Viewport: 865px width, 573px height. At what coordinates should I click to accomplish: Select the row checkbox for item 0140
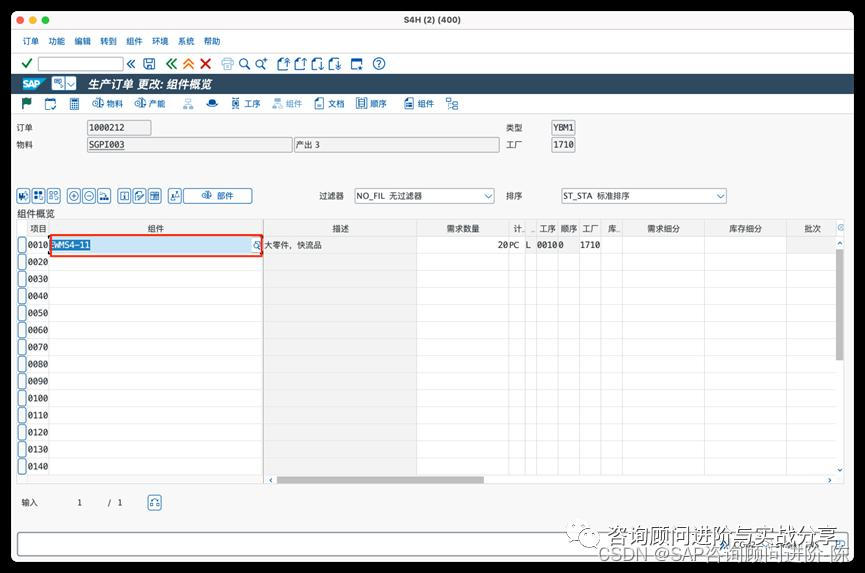coord(22,467)
